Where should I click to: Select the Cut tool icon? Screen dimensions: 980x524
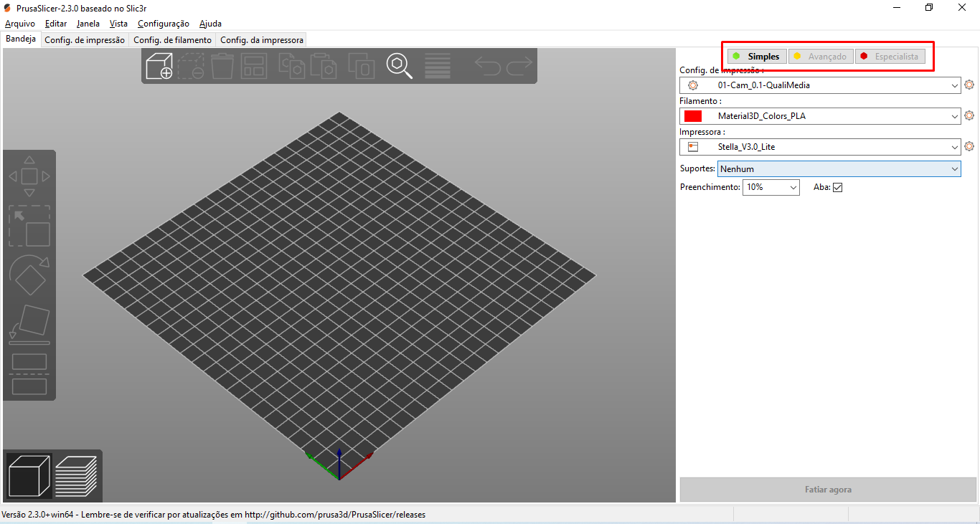29,373
